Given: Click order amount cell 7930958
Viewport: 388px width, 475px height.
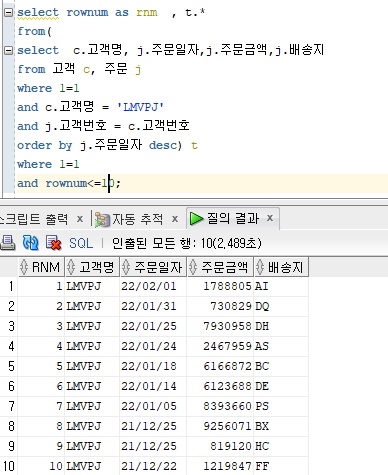Looking at the screenshot, I should pos(220,326).
